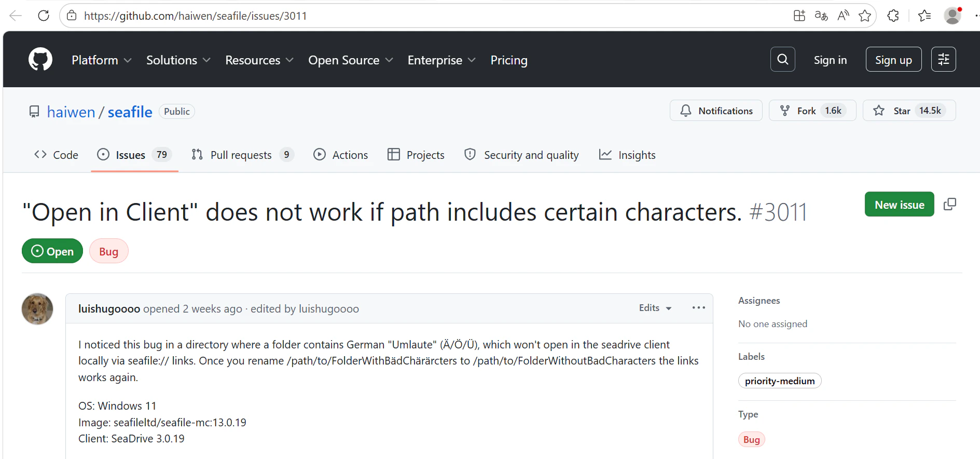980x459 pixels.
Task: Fork the repository with Fork button
Action: 812,111
